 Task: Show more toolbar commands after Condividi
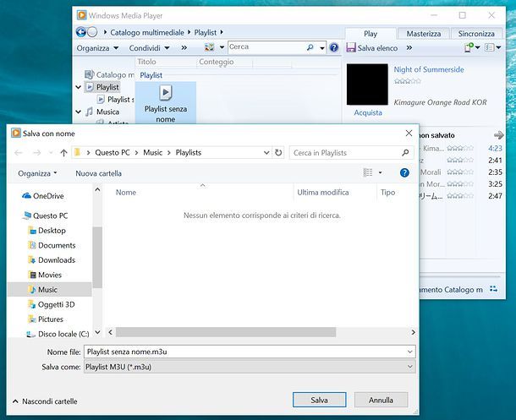184,48
